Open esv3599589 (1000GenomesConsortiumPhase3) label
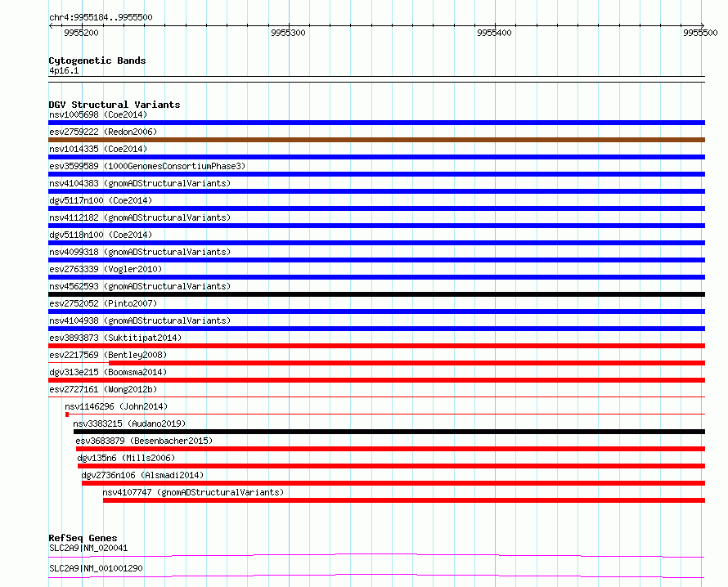Screen dimensions: 728x587 tap(147, 166)
